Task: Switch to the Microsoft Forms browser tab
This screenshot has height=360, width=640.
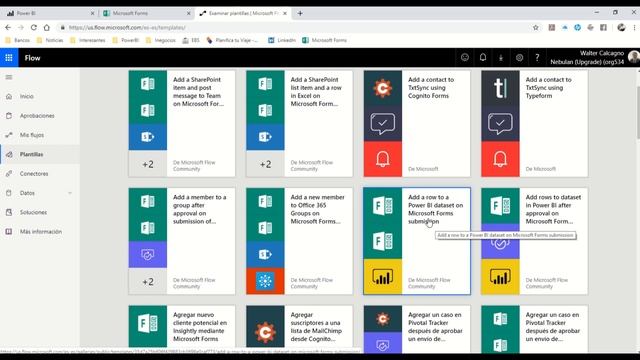Action: [145, 13]
